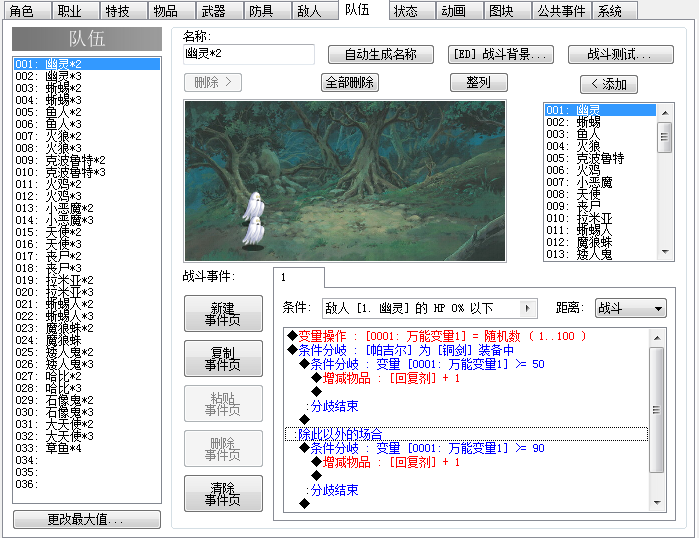699x538 pixels.
Task: Switch to the 防具 tab
Action: (267, 11)
